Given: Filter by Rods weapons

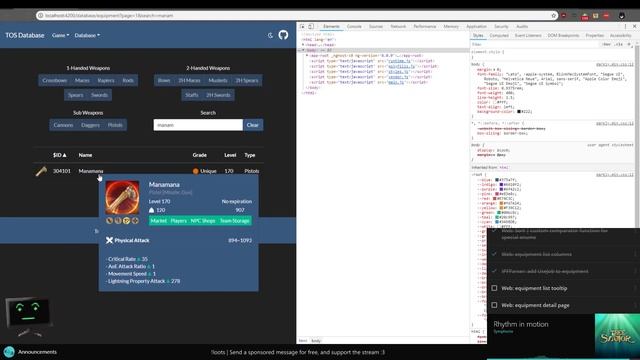Looking at the screenshot, I should point(128,80).
